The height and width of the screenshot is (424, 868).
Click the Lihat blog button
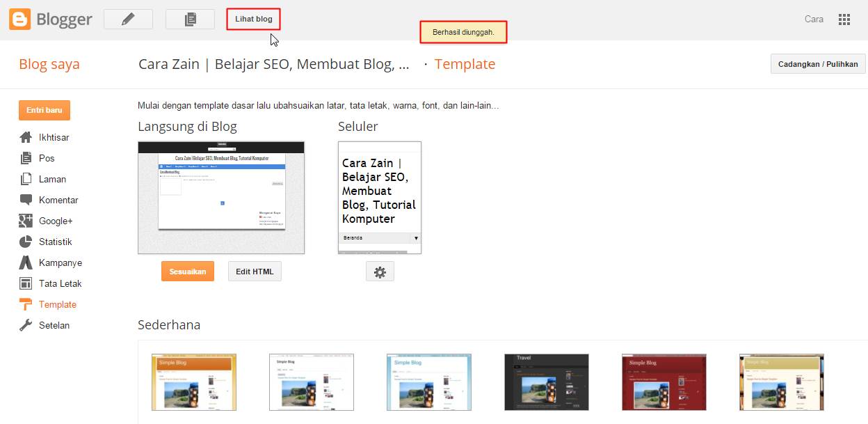252,19
